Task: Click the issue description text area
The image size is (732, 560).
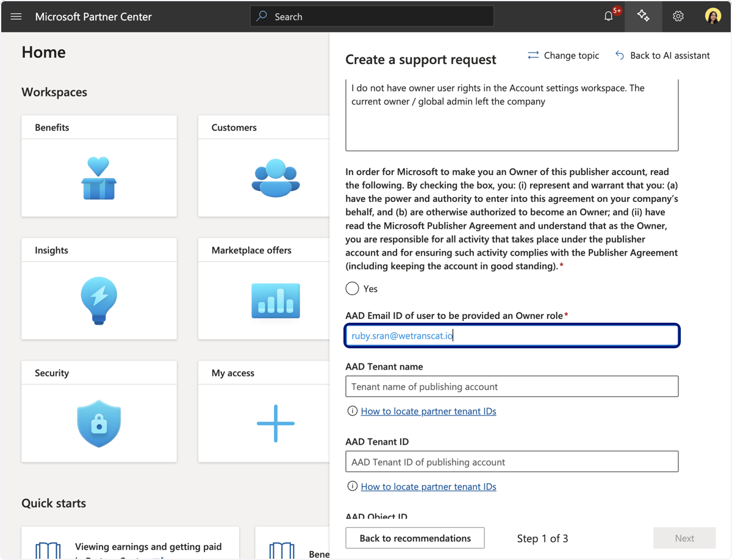Action: pos(512,115)
